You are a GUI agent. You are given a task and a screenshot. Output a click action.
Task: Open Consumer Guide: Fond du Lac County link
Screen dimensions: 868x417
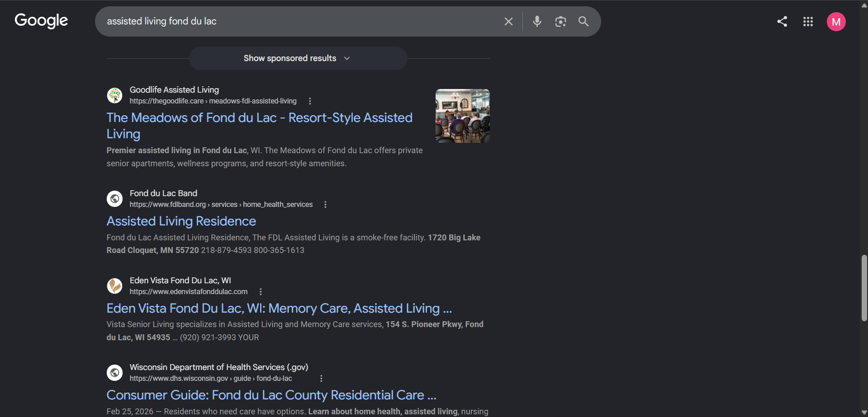pos(271,395)
